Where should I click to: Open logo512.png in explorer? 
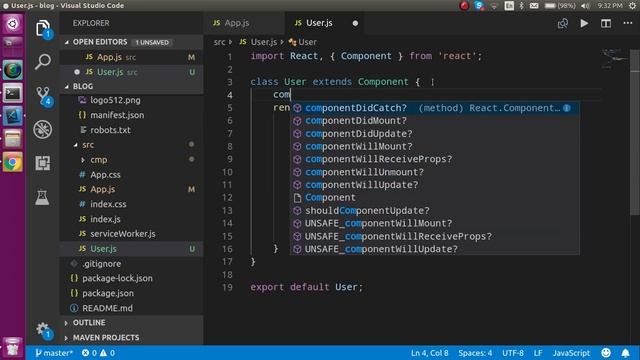pos(131,100)
